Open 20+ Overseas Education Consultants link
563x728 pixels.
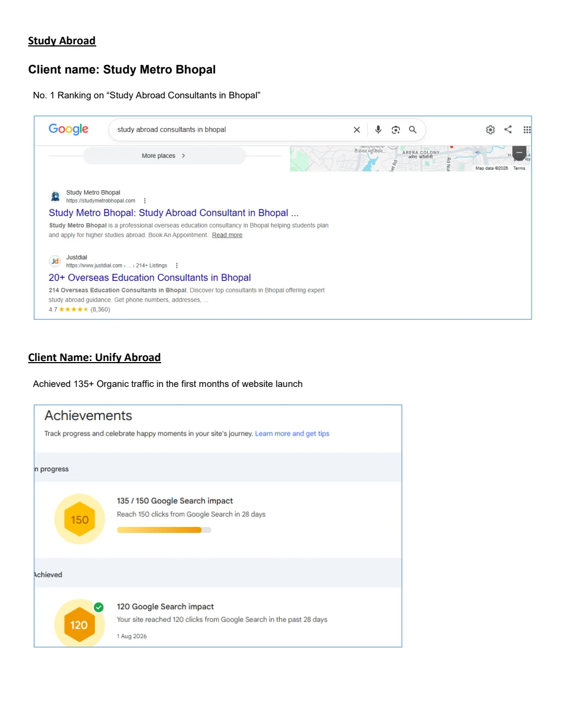point(150,278)
